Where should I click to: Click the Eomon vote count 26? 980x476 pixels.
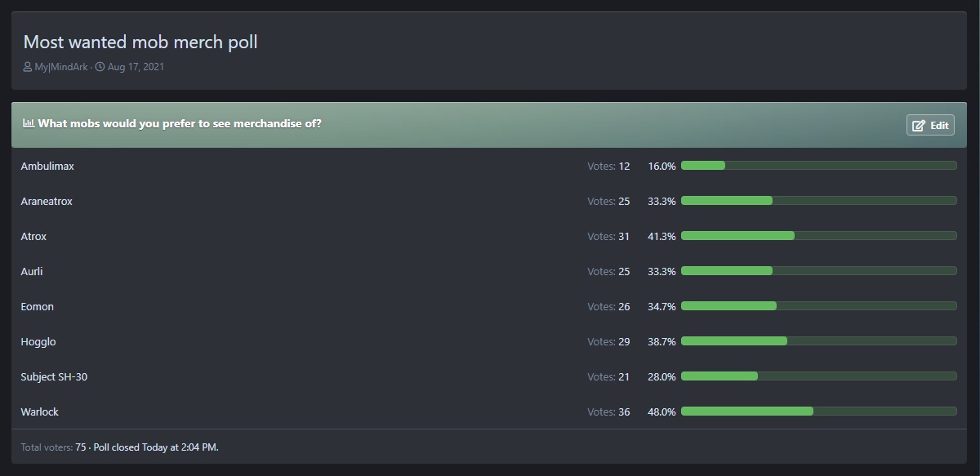tap(624, 307)
